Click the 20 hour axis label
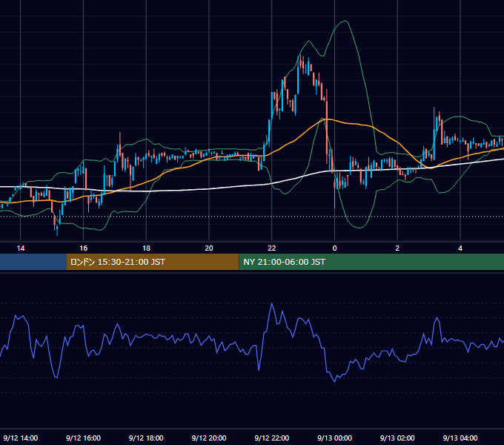The width and height of the screenshot is (504, 445). (x=209, y=248)
